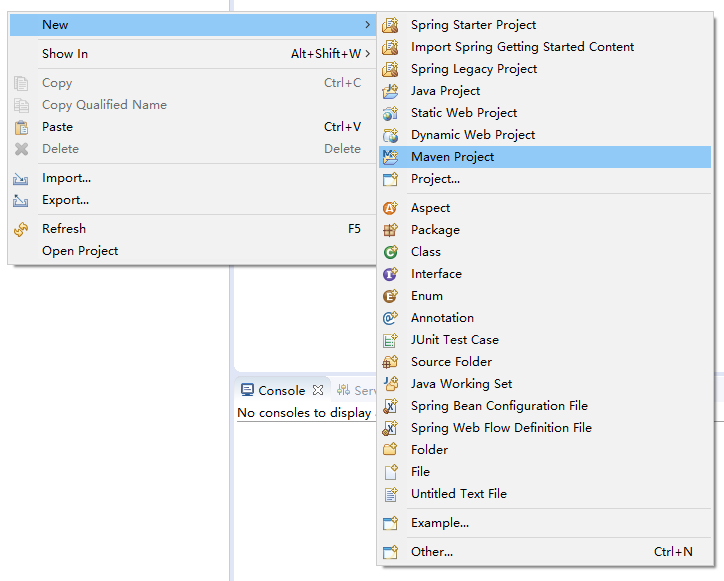The image size is (724, 581).
Task: Choose Paste from the context menu
Action: coord(193,127)
